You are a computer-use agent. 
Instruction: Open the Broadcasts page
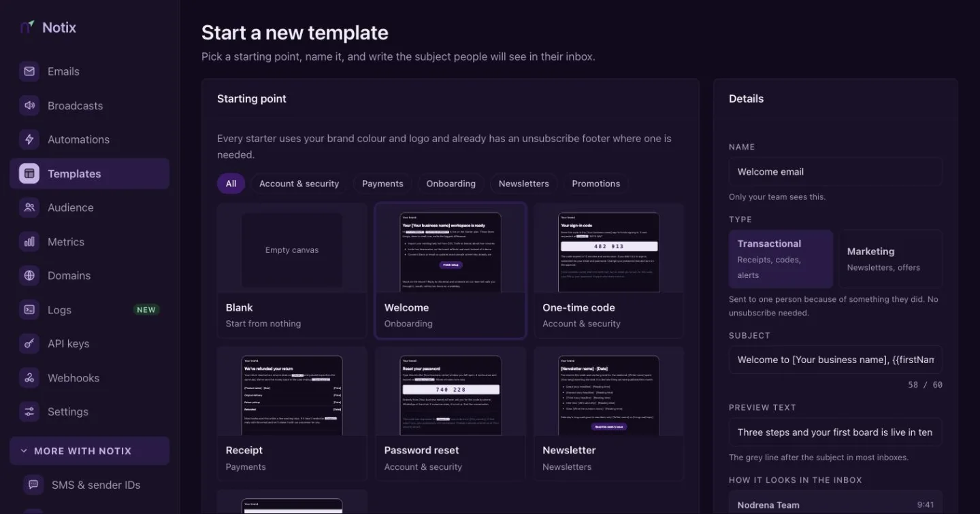coord(89,105)
